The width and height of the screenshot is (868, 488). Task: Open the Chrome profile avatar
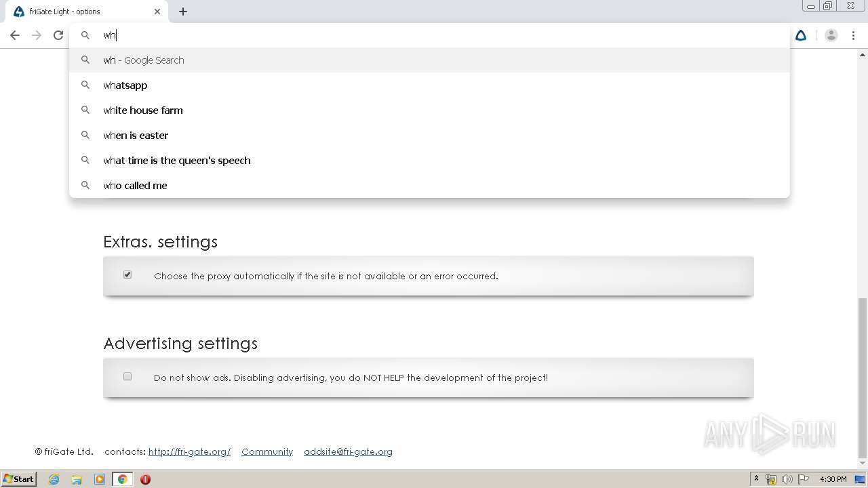point(831,35)
